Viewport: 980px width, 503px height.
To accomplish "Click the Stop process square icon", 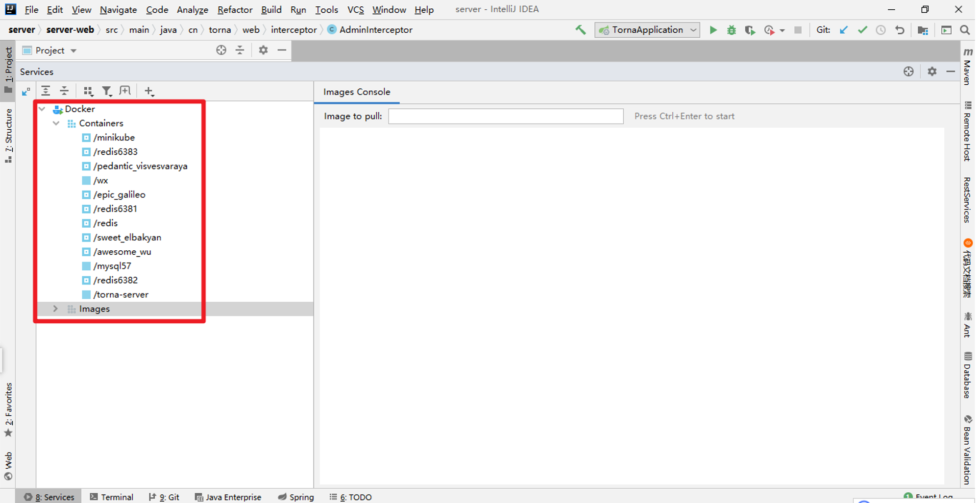I will pyautogui.click(x=798, y=30).
